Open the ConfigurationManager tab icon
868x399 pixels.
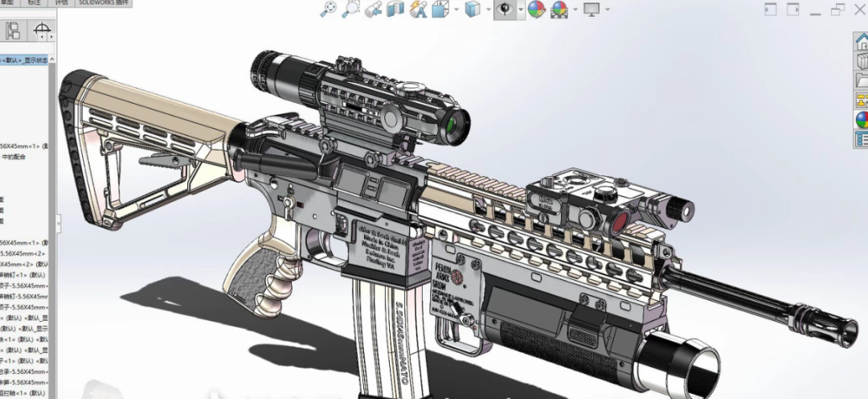click(x=12, y=31)
